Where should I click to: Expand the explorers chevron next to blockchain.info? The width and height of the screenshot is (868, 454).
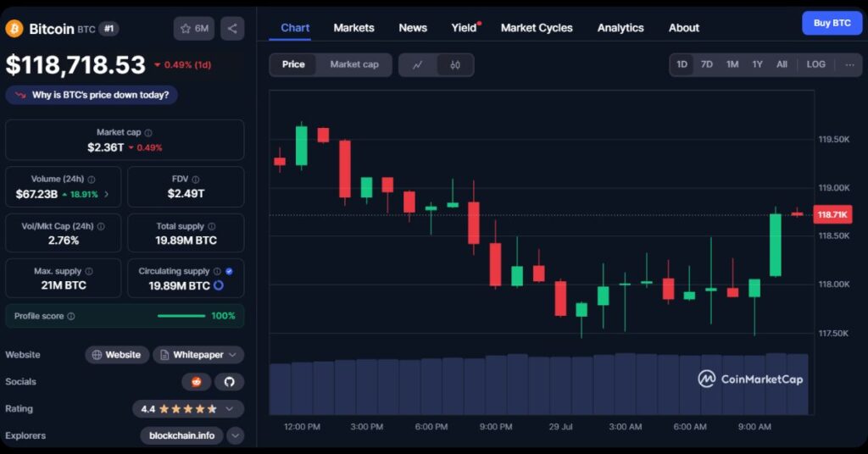(236, 435)
